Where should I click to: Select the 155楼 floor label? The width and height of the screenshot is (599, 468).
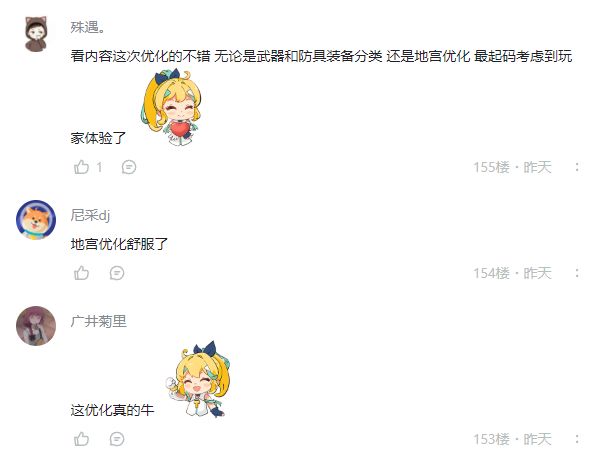(x=492, y=167)
